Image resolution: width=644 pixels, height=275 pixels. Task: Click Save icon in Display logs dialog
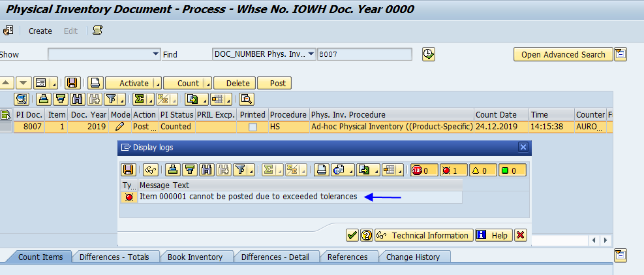pos(128,170)
